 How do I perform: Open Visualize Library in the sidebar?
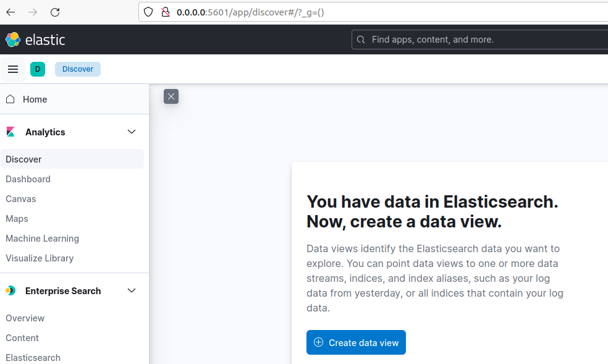[x=40, y=258]
